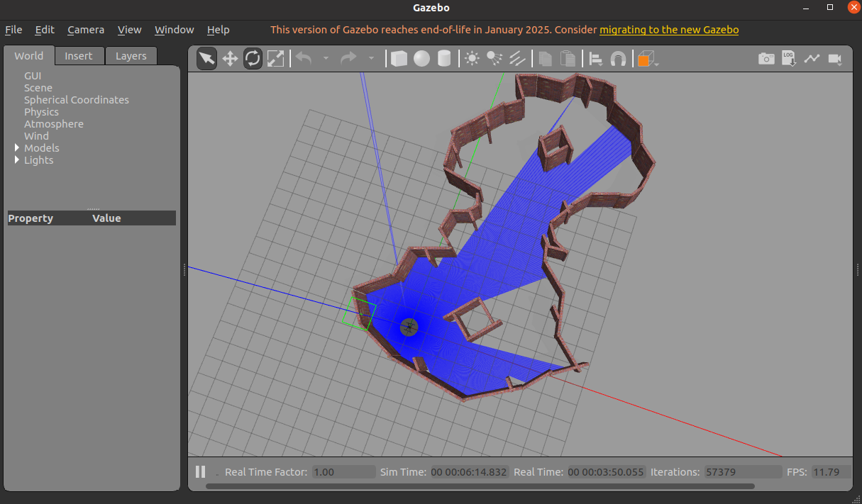
Task: Expand the Lights tree item
Action: coord(17,159)
